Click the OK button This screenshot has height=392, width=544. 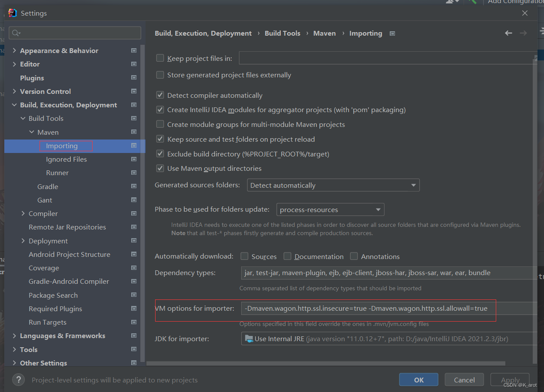pyautogui.click(x=419, y=380)
